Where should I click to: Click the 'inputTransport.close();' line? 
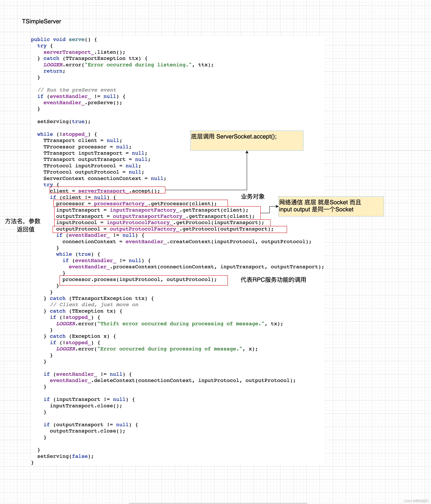[86, 406]
